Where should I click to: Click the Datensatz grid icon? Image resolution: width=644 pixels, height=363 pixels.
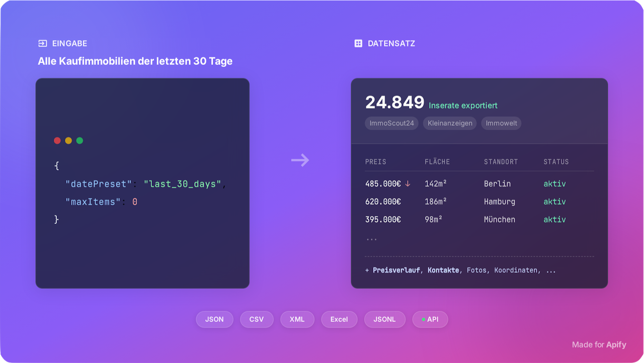click(x=358, y=44)
